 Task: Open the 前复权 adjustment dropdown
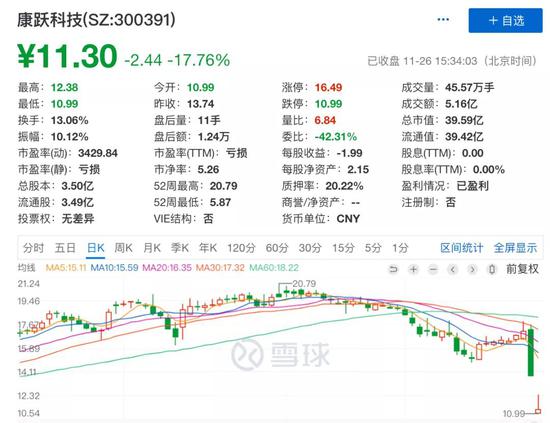point(522,269)
